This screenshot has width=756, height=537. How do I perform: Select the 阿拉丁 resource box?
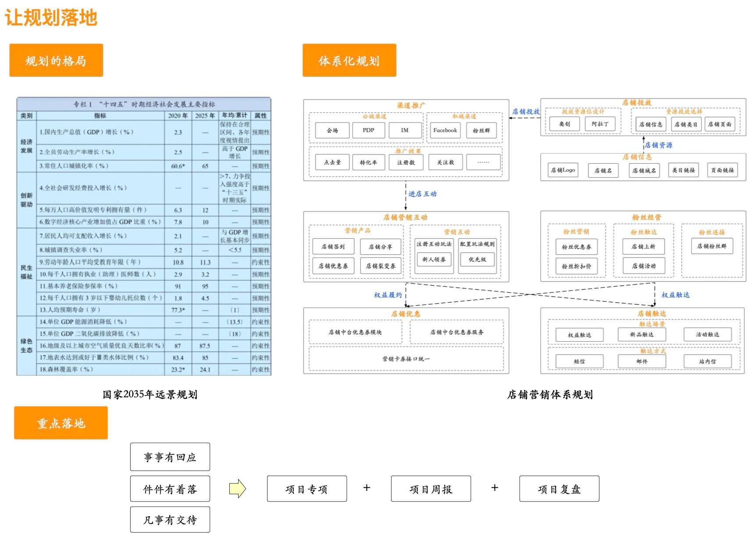(x=600, y=124)
